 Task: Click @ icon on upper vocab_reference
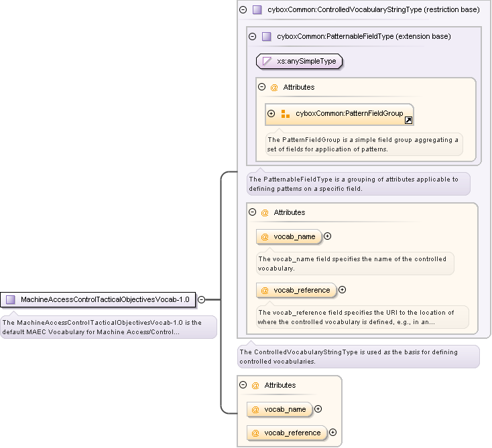[x=265, y=291]
